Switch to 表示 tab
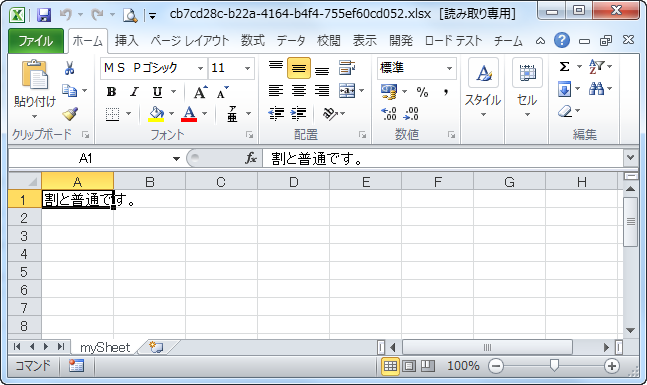 pos(364,41)
